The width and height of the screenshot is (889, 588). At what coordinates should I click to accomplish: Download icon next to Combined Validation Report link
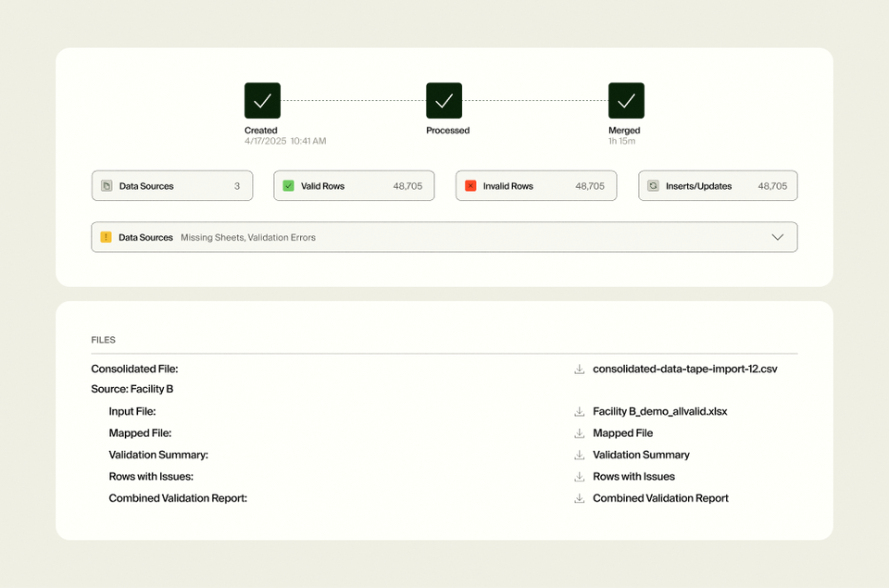579,498
